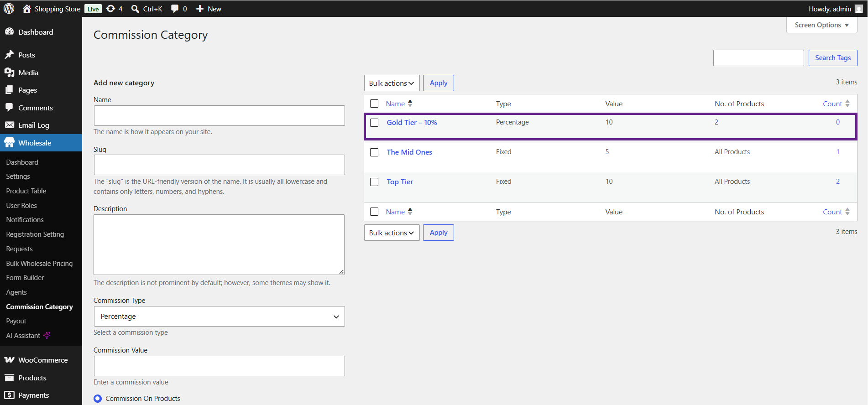
Task: Open the Gold Tier – 10% category link
Action: point(412,122)
